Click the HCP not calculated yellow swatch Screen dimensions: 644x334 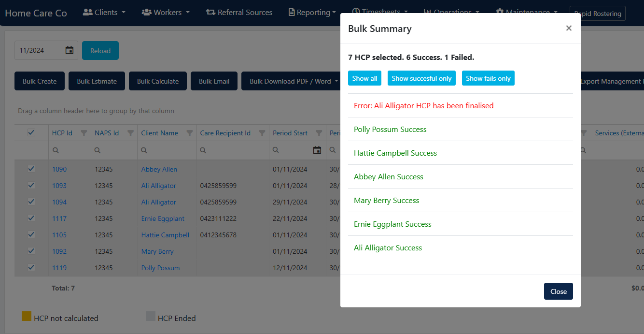tap(27, 316)
